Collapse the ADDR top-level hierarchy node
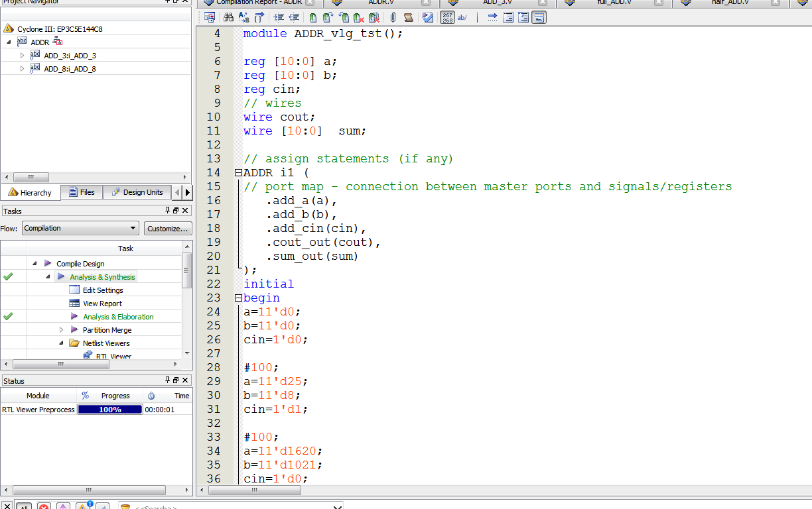 pos(9,42)
